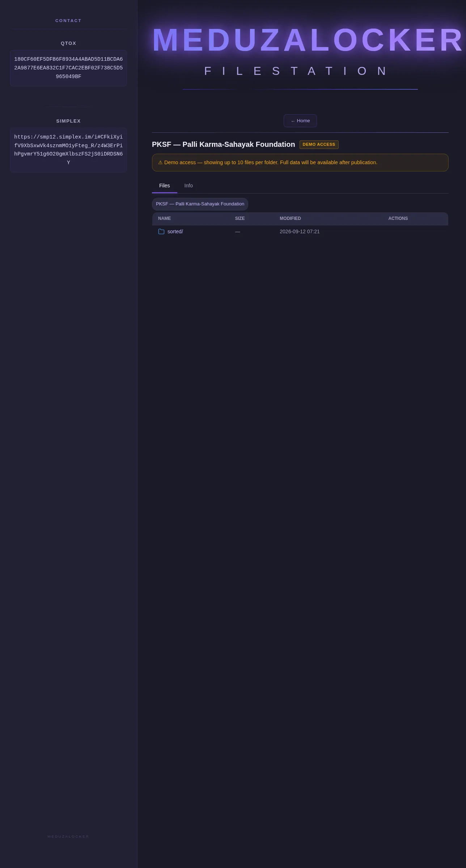Screen dimensions: 466x868
Task: Click the DEMO ACCESS badge
Action: [x=319, y=145]
